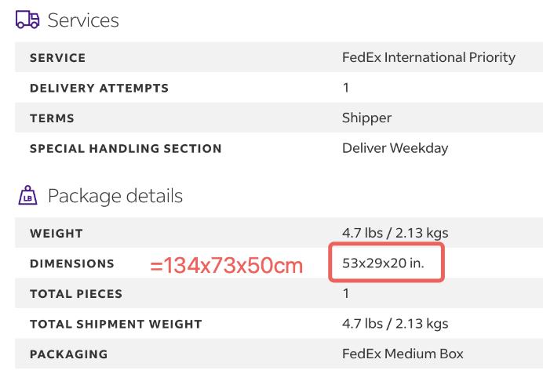Select the Services section heading

[83, 20]
